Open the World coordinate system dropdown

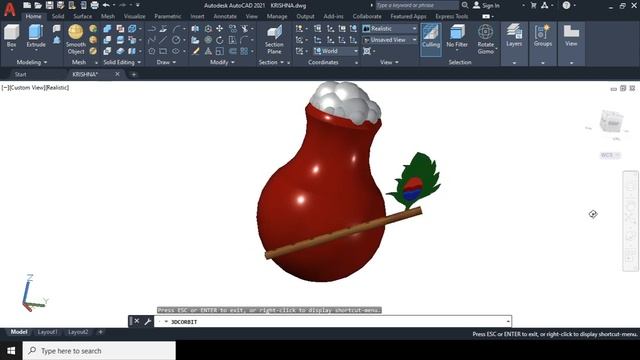click(x=336, y=51)
